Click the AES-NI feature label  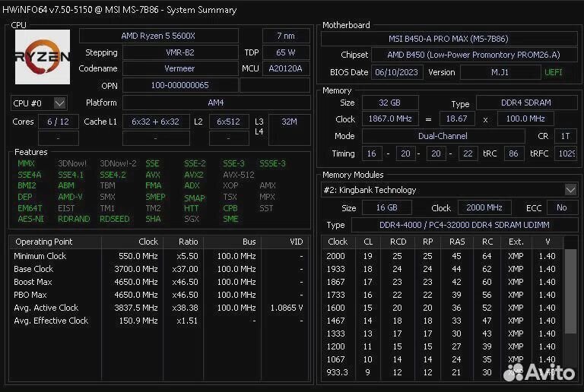31,219
